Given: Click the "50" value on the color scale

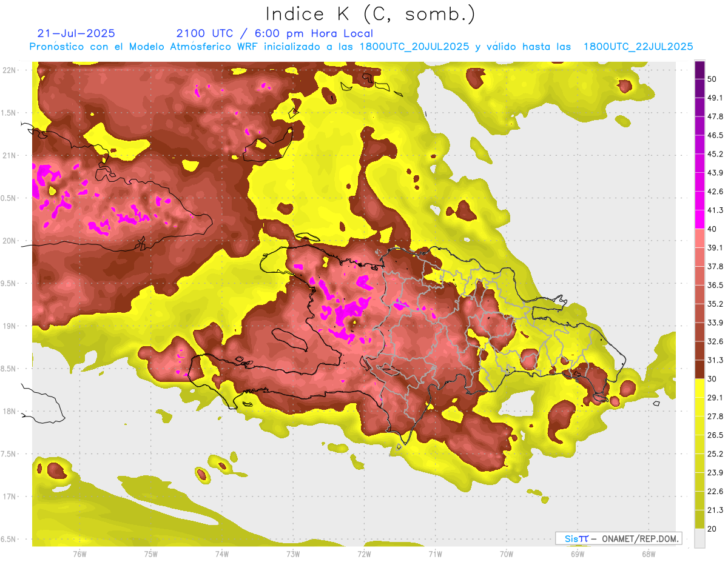Looking at the screenshot, I should pyautogui.click(x=712, y=79).
